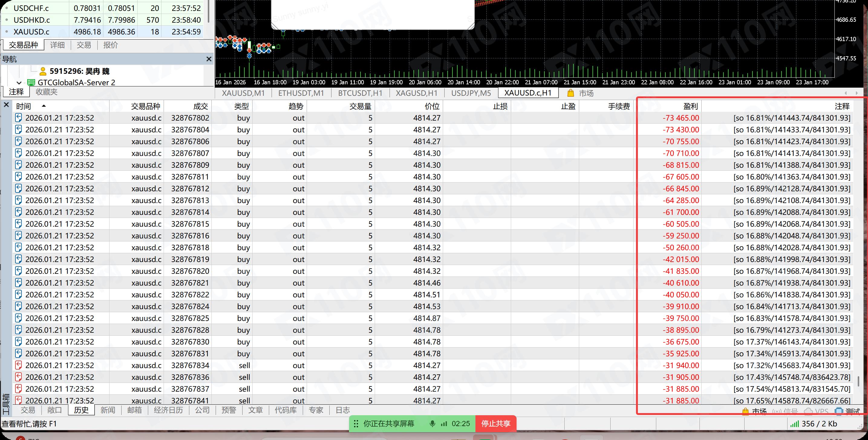Switch to the ETHUSDT,M1 chart tab
Viewport: 868px width, 440px height.
(301, 93)
